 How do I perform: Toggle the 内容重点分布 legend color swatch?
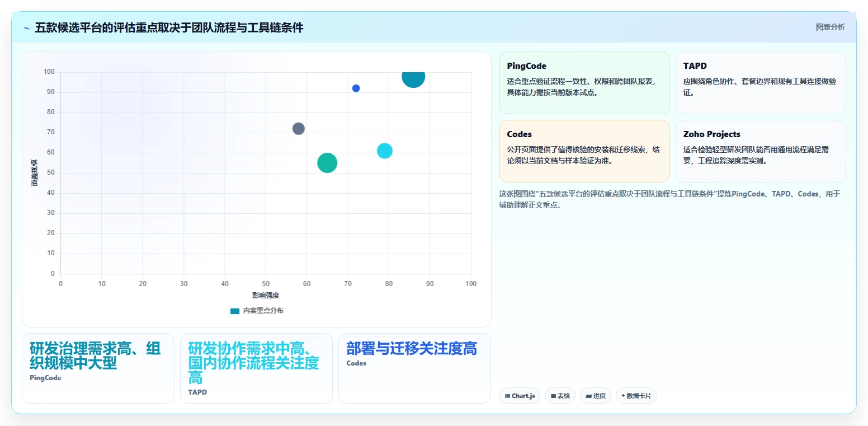pyautogui.click(x=235, y=311)
